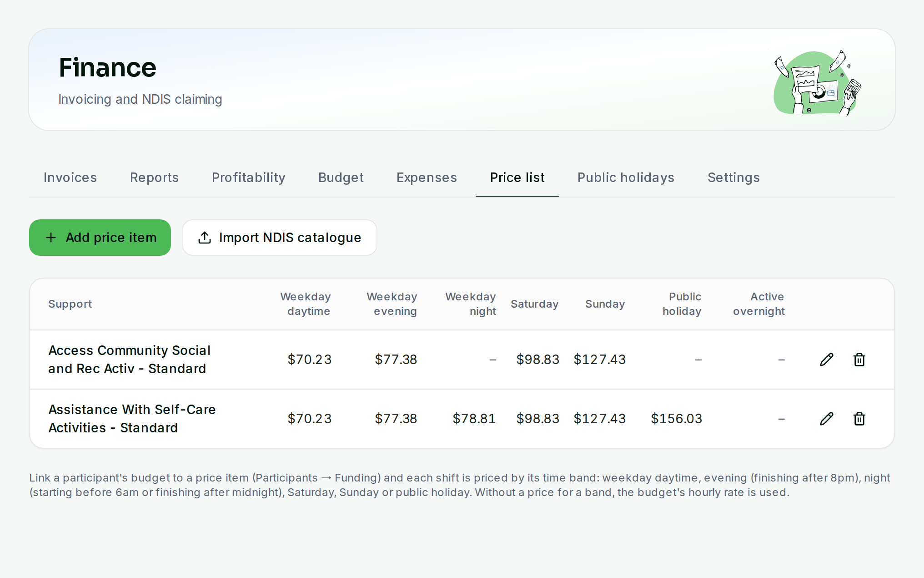
Task: Click the Support column header
Action: tap(70, 304)
